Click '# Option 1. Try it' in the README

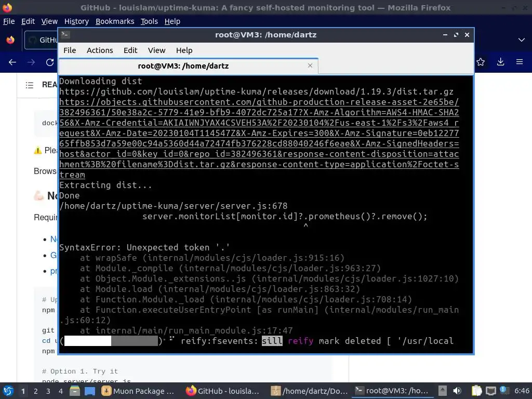pyautogui.click(x=79, y=371)
